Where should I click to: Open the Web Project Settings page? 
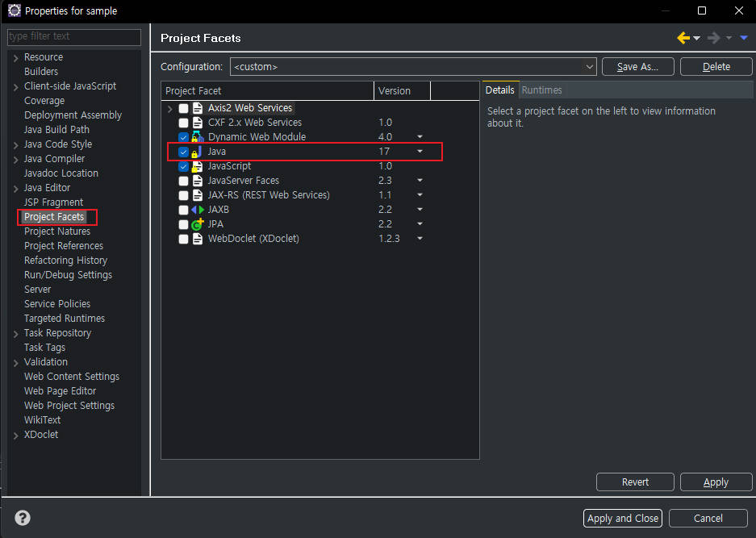tap(69, 406)
